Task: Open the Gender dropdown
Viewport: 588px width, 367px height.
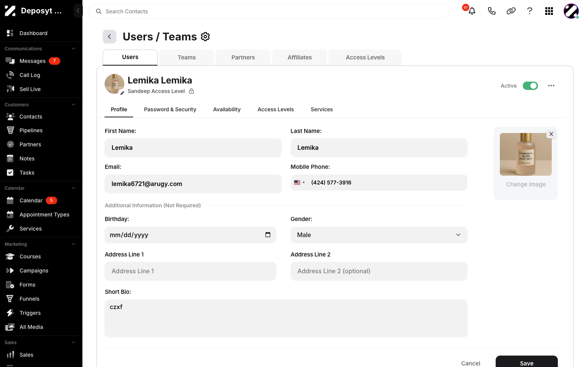Action: click(379, 235)
